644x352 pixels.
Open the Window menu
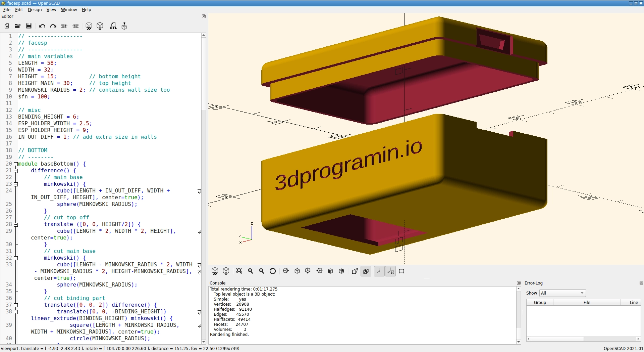point(69,9)
